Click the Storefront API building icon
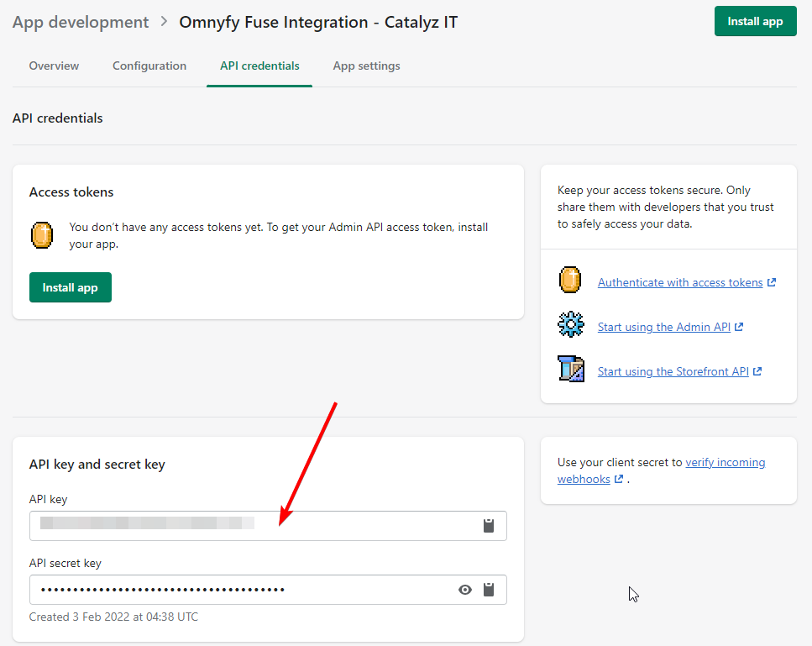 coord(571,369)
